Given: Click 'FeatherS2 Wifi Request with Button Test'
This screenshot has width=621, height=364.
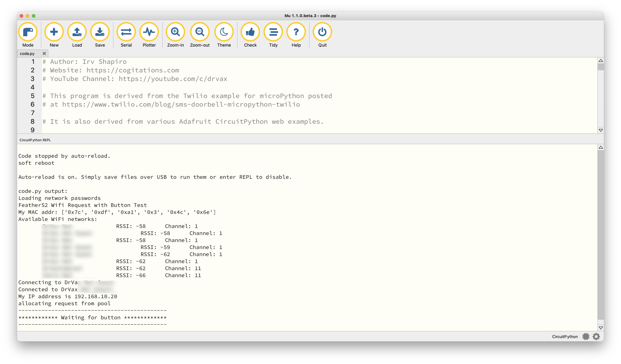Looking at the screenshot, I should click(x=83, y=205).
